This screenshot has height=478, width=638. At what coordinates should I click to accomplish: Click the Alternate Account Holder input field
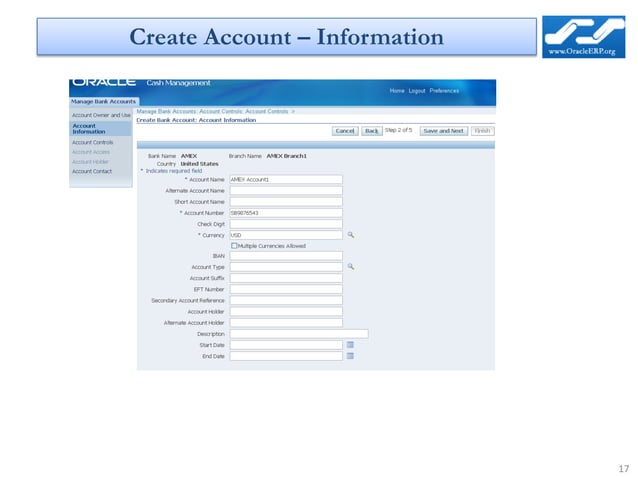[286, 323]
